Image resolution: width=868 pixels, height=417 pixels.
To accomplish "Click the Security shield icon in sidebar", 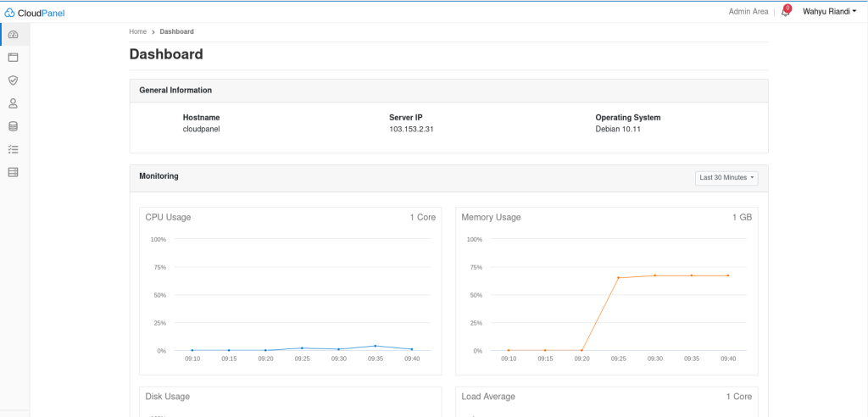I will coord(13,81).
